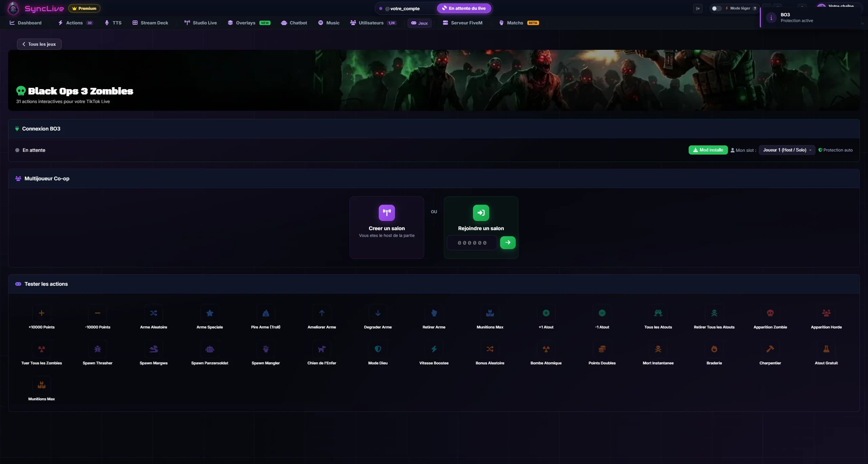Trigger the Vitesse Boostee bolt action
The width and height of the screenshot is (868, 464).
pyautogui.click(x=434, y=349)
